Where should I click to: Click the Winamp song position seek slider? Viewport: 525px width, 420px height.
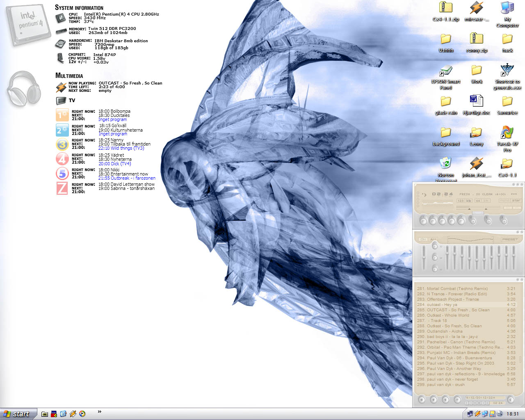pos(478,213)
